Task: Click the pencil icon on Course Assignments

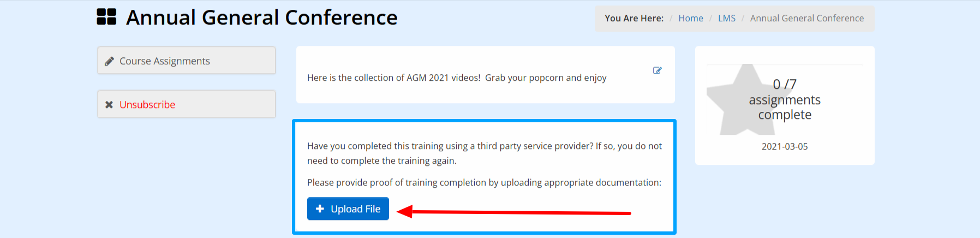Action: click(x=109, y=61)
